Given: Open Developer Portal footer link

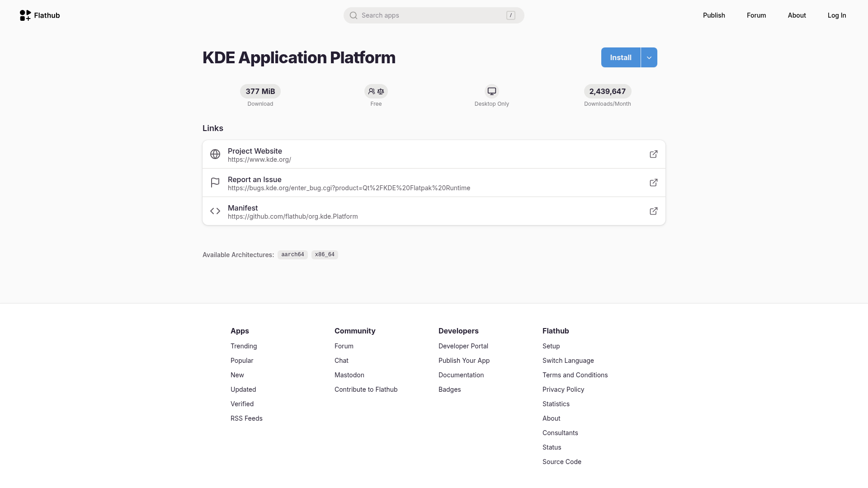Looking at the screenshot, I should click(463, 346).
